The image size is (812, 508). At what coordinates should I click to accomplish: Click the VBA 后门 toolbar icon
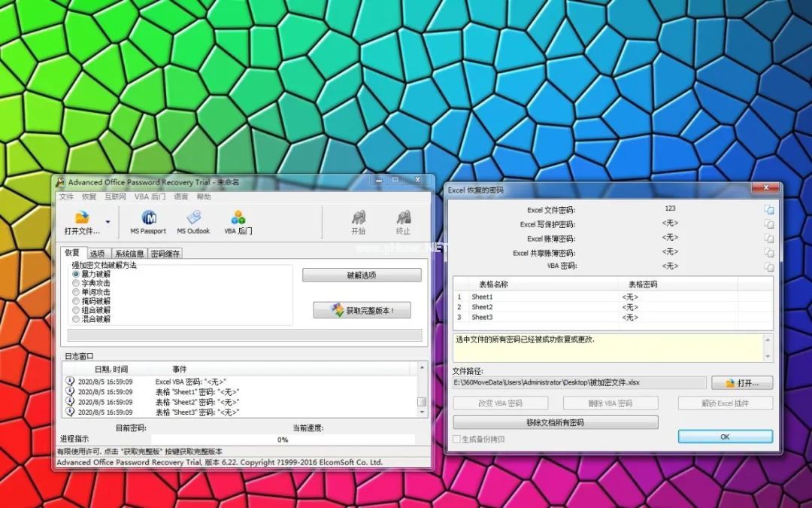coord(238,221)
